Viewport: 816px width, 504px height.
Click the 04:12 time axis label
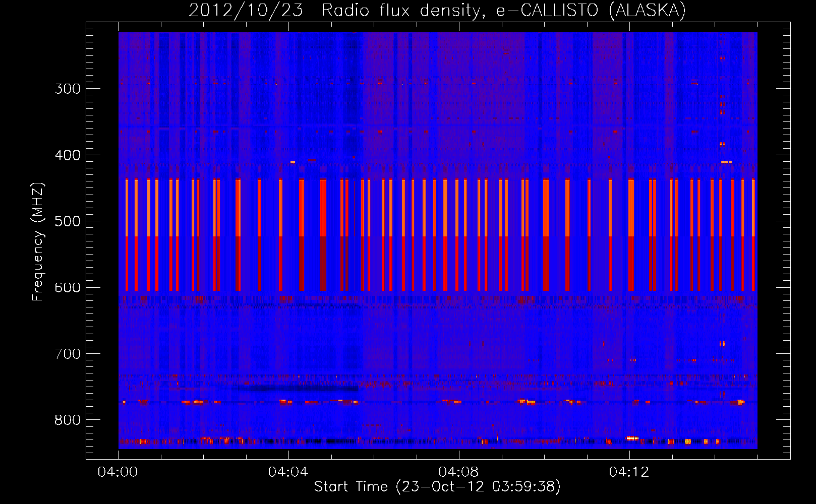[x=629, y=472]
